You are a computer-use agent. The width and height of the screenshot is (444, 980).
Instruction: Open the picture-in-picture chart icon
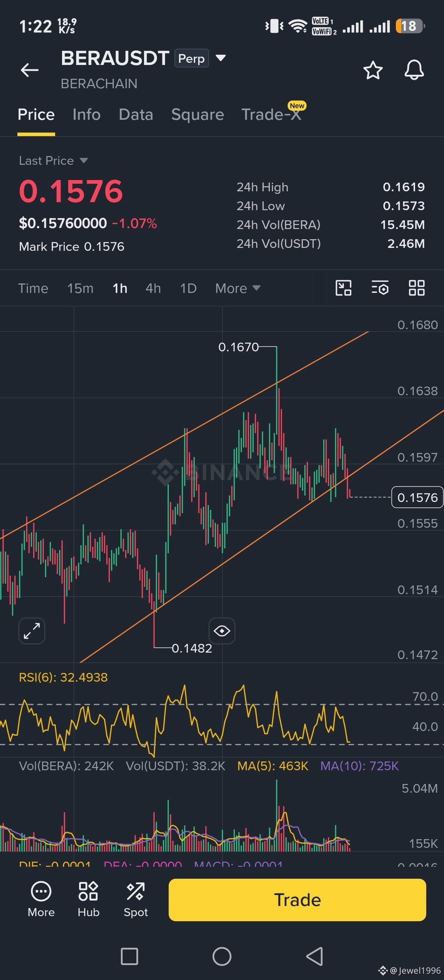pyautogui.click(x=343, y=288)
